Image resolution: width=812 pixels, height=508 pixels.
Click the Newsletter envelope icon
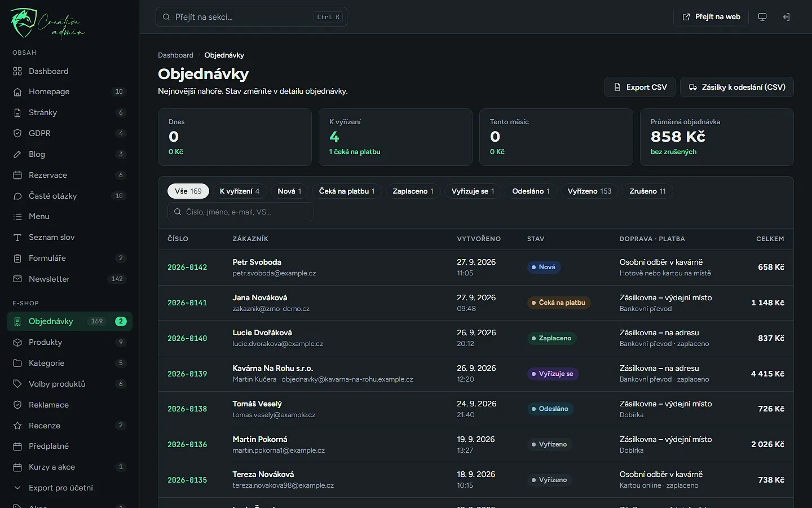pyautogui.click(x=17, y=279)
